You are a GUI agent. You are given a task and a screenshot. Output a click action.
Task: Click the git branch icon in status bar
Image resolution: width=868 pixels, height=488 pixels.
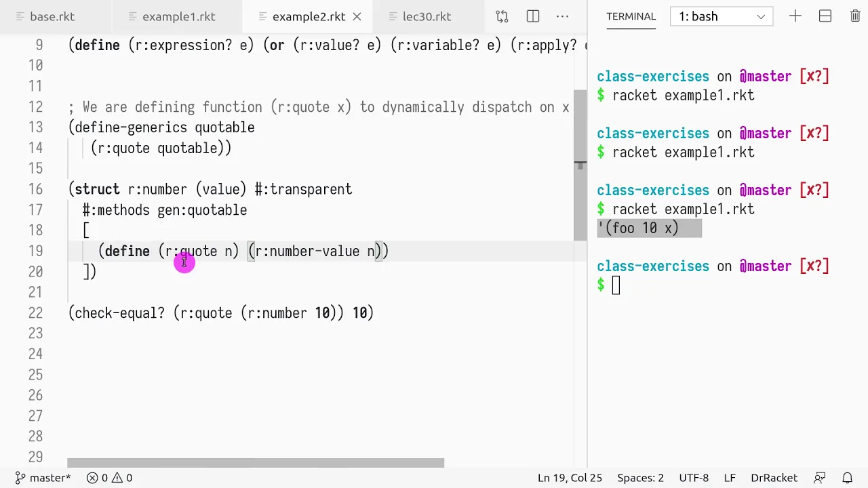pos(20,478)
